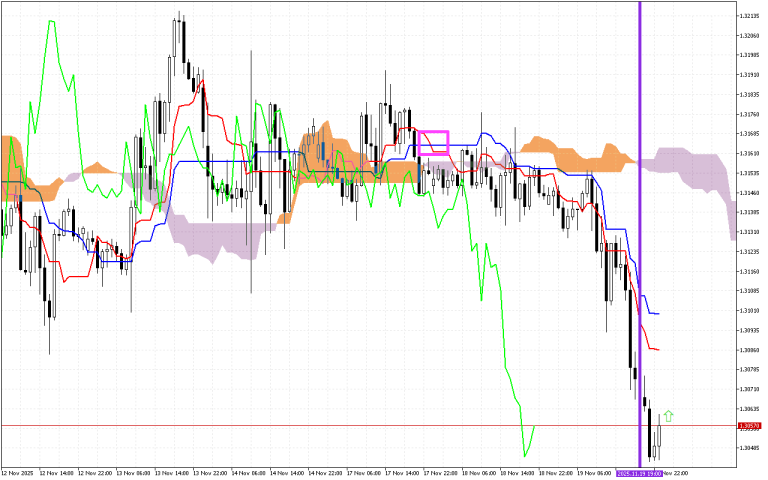Click the 1.30710 price axis label
The width and height of the screenshot is (768, 480).
(749, 389)
